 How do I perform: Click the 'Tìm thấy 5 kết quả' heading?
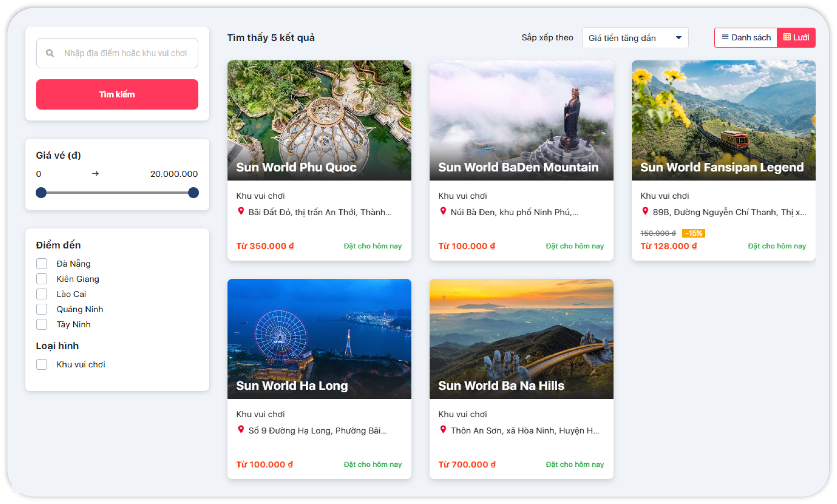[x=271, y=38]
